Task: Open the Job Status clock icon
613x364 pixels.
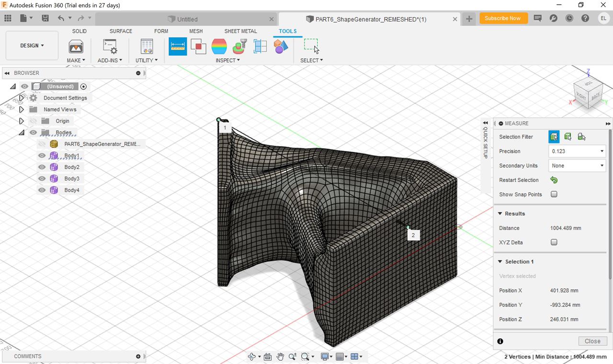Action: pyautogui.click(x=569, y=18)
